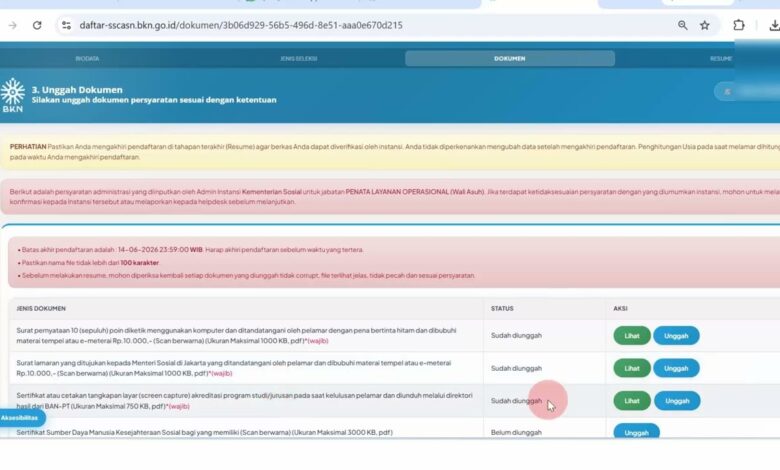This screenshot has height=470, width=780.
Task: Click the 100 karakter filename rule text
Action: (139, 263)
